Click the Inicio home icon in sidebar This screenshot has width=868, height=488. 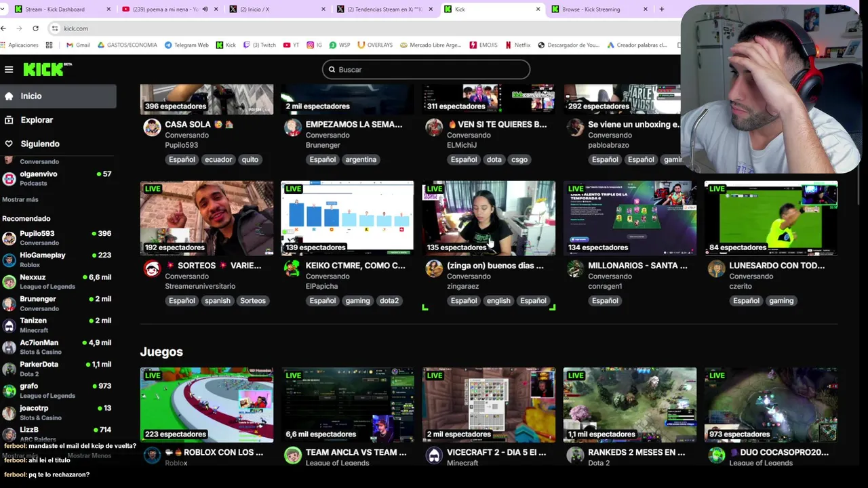click(9, 96)
